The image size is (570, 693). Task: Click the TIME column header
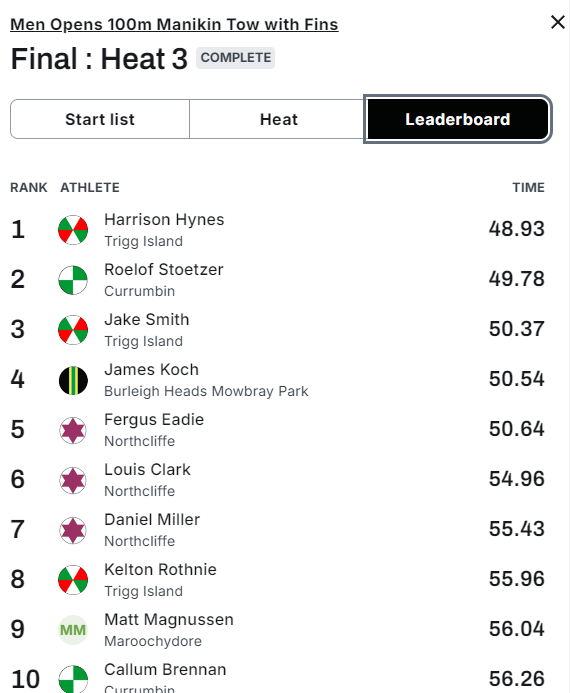coord(528,187)
